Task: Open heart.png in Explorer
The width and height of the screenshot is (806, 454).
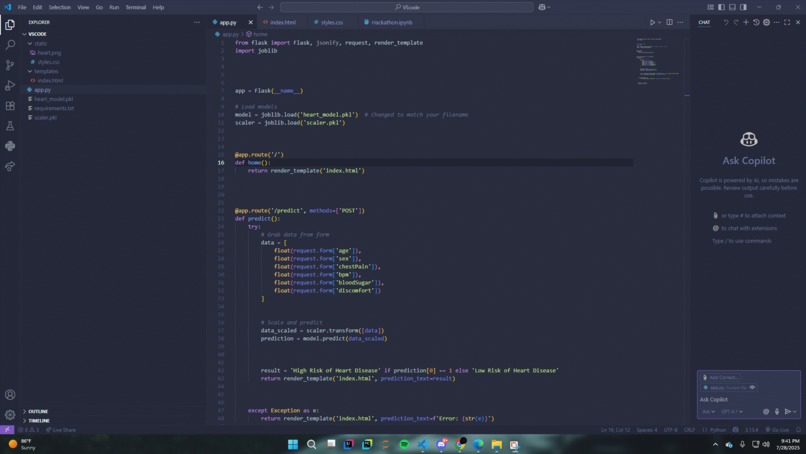Action: (x=49, y=52)
